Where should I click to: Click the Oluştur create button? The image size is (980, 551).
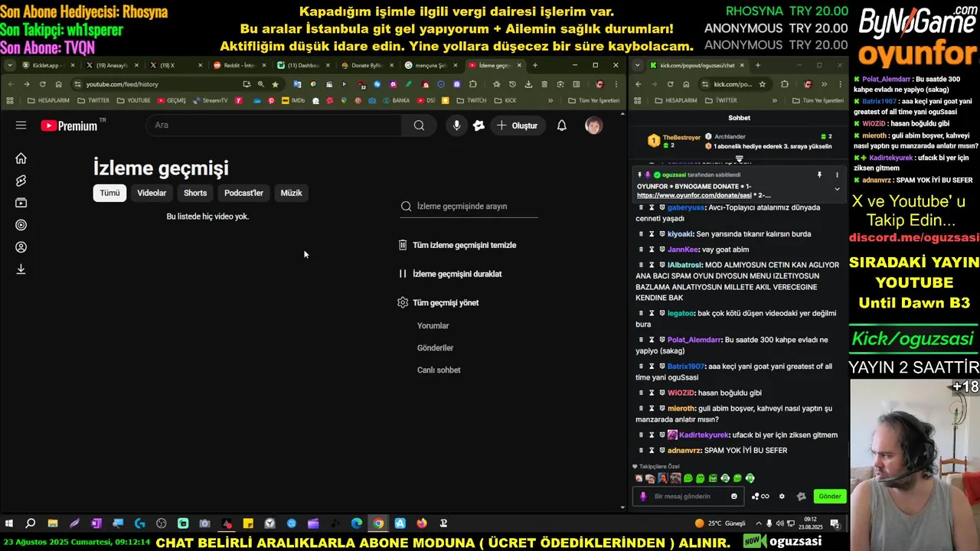(517, 126)
